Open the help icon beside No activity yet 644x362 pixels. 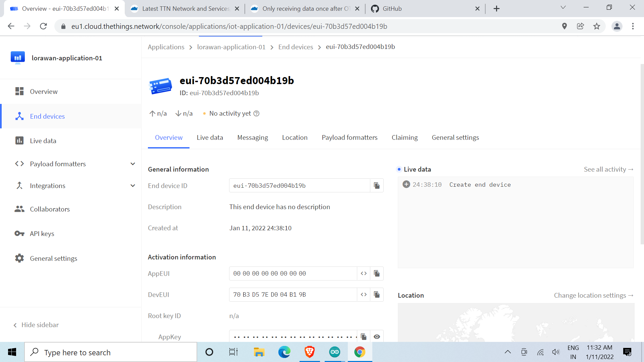[x=257, y=114]
